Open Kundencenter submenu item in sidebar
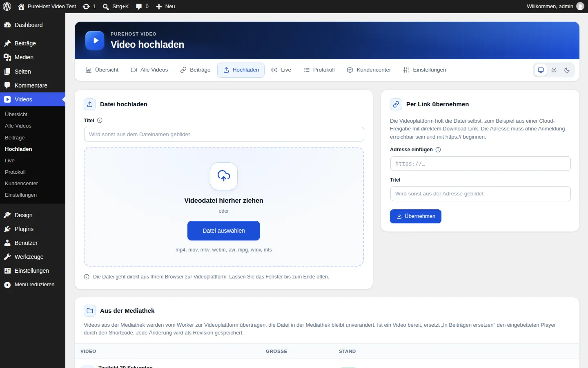Image resolution: width=588 pixels, height=368 pixels. (33, 184)
